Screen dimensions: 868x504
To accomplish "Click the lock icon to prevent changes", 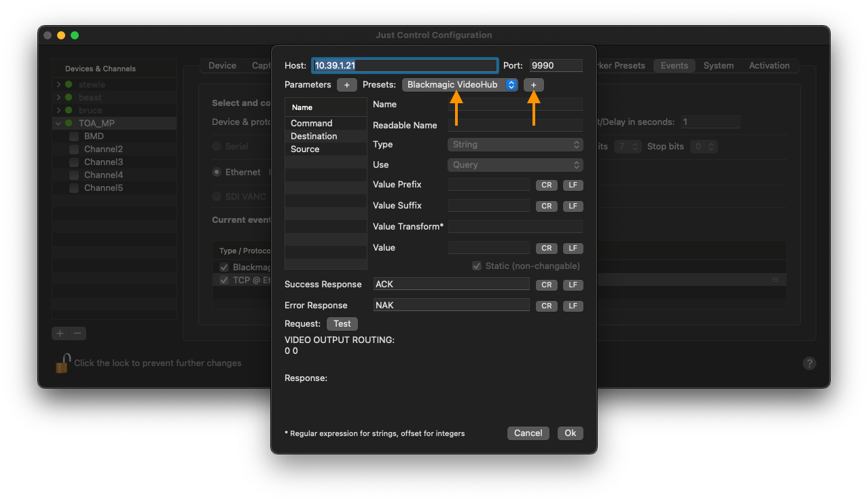I will tap(62, 363).
